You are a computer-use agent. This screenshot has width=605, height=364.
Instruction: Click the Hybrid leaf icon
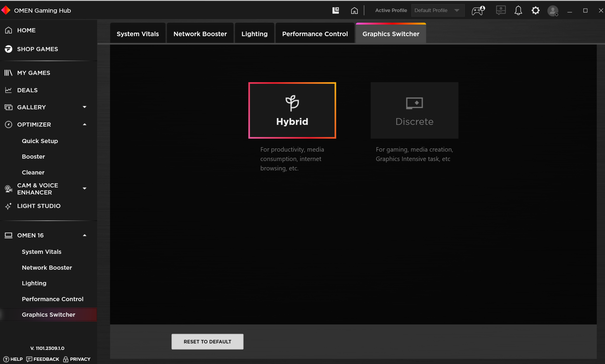tap(292, 103)
